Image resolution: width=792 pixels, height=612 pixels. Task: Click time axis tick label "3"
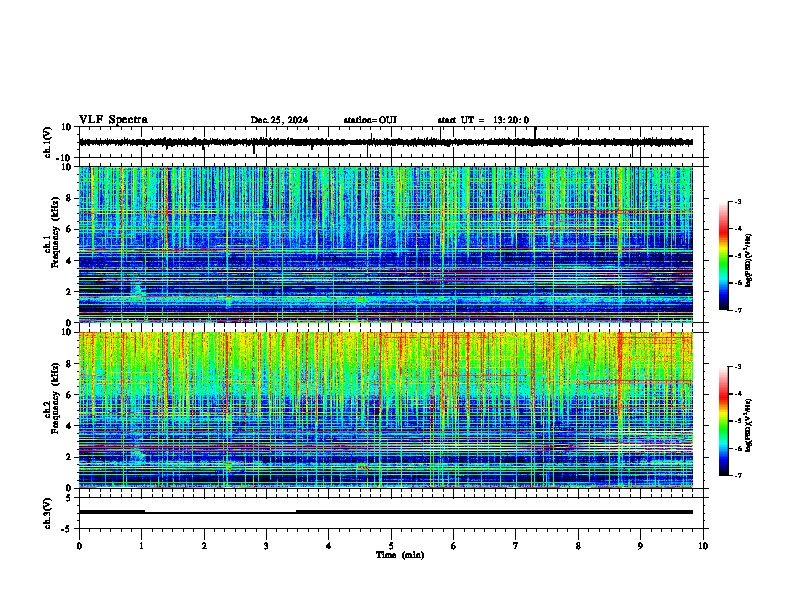click(266, 546)
